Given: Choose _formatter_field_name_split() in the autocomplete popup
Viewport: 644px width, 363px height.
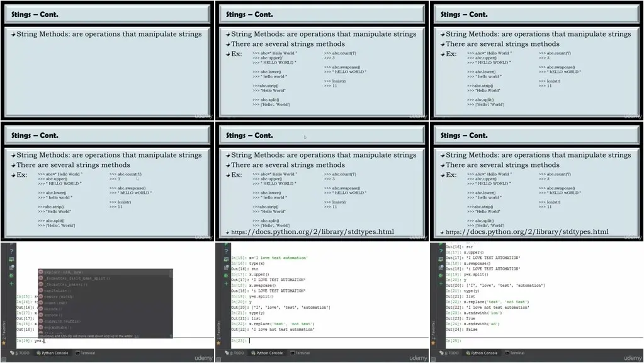Looking at the screenshot, I should tap(105, 279).
